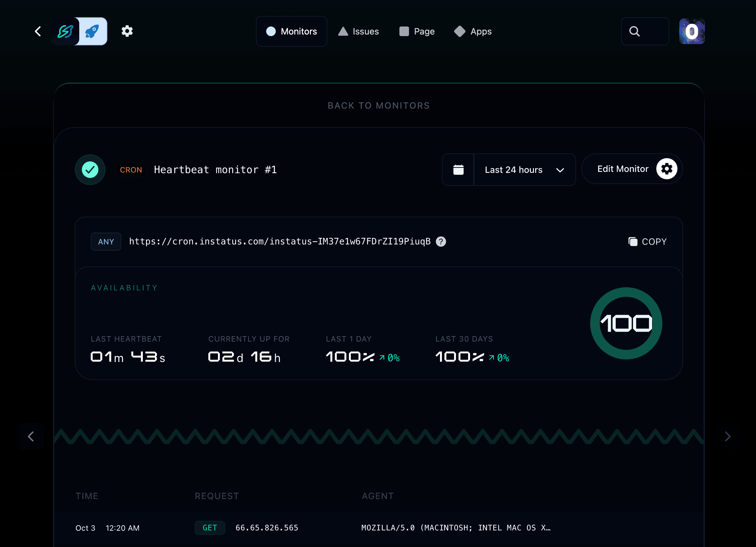Click the profile avatar at top right
Image resolution: width=756 pixels, height=547 pixels.
click(692, 31)
